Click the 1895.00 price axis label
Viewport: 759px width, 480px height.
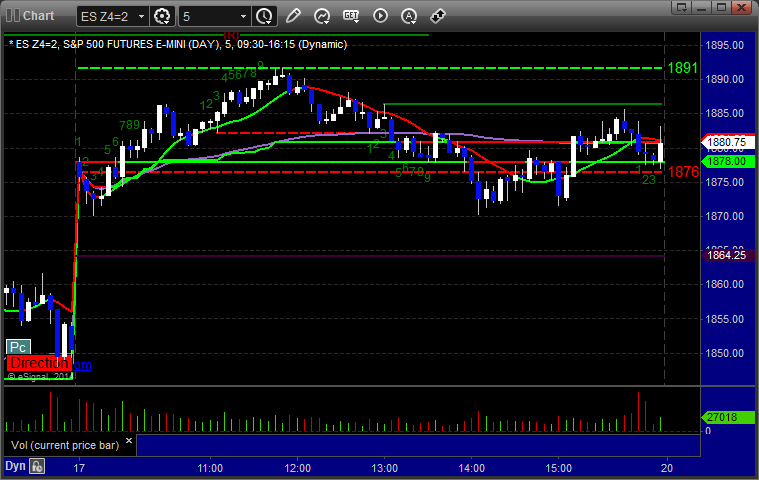[x=725, y=45]
